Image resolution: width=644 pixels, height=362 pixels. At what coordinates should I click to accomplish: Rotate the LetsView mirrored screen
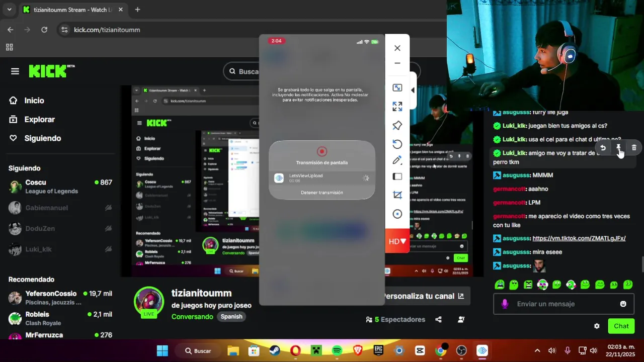(x=397, y=144)
